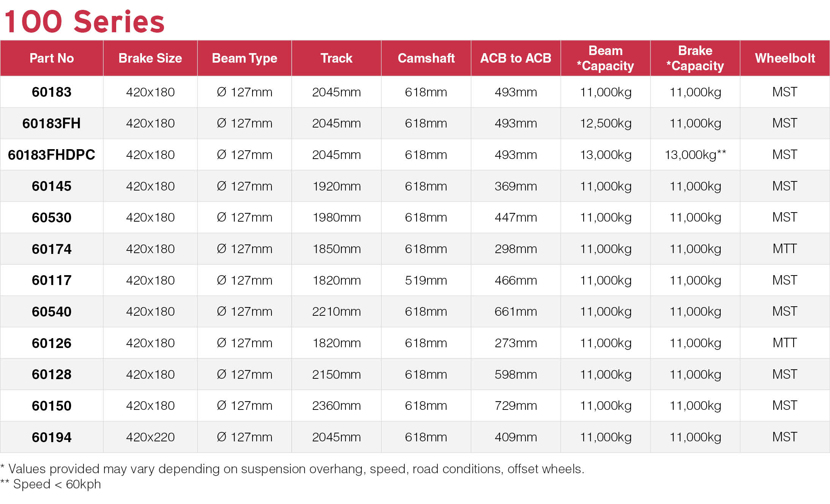Click the Wheelbolt column header

[x=785, y=58]
